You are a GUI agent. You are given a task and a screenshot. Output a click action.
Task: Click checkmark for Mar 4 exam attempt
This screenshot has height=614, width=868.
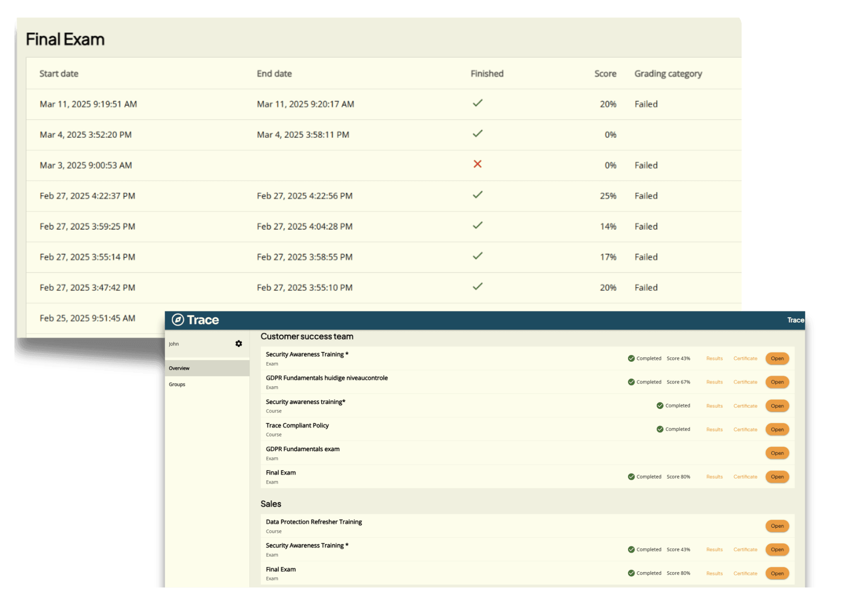click(x=477, y=133)
